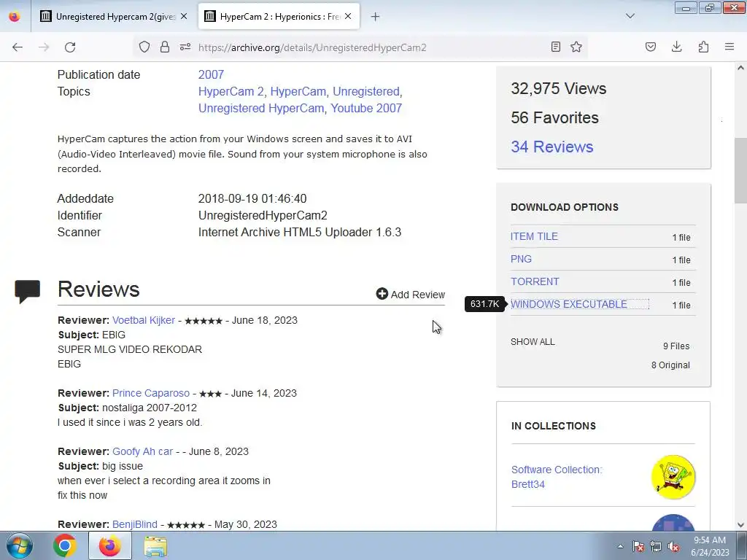The width and height of the screenshot is (747, 560).
Task: Show site security padlock info
Action: point(165,47)
